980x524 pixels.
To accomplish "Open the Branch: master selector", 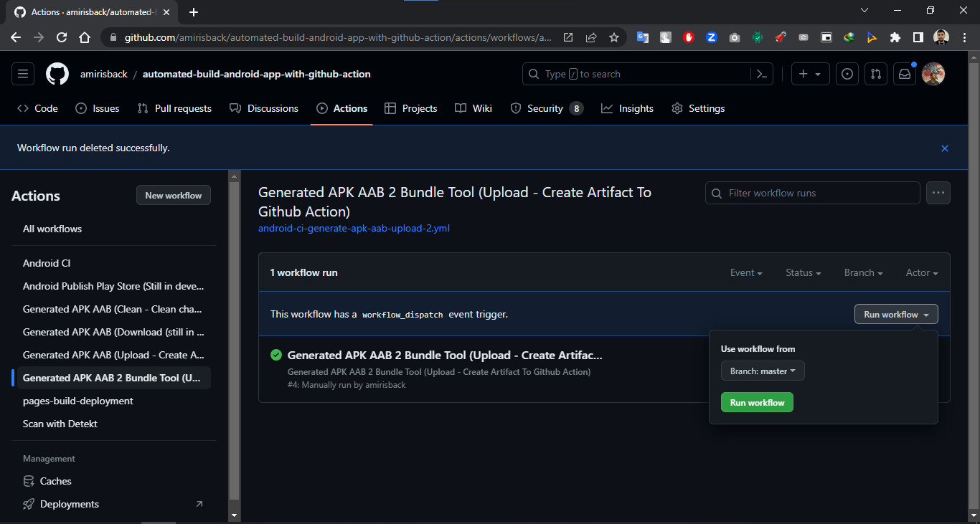I will [x=763, y=371].
